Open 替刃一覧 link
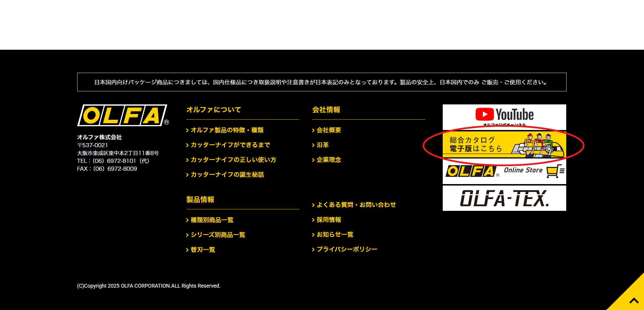 tap(203, 250)
